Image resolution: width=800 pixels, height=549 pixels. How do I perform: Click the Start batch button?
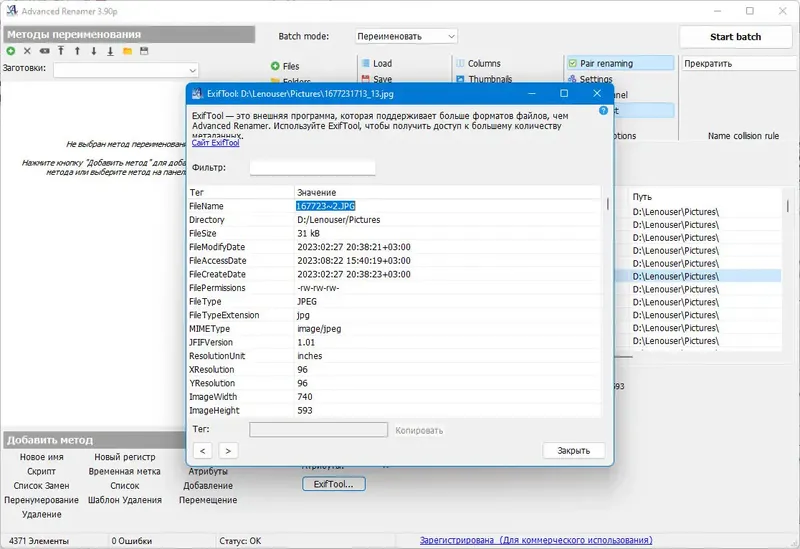point(735,37)
